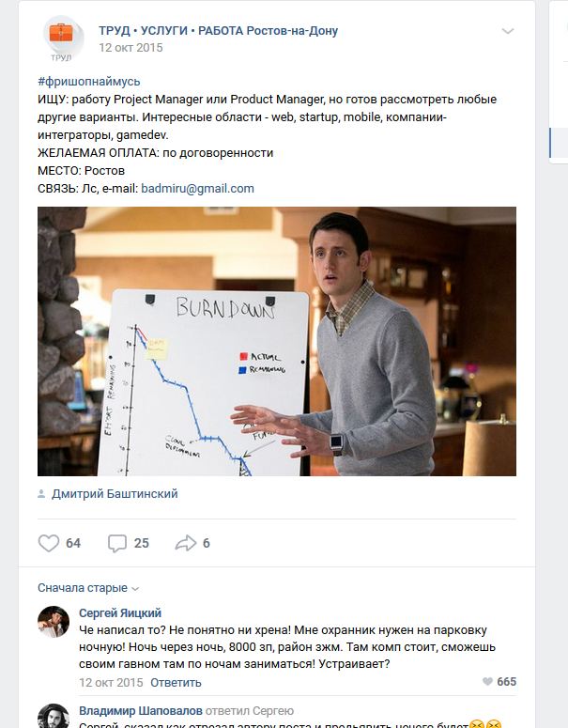
Task: Open Владимир Шаповалов profile name
Action: click(141, 711)
